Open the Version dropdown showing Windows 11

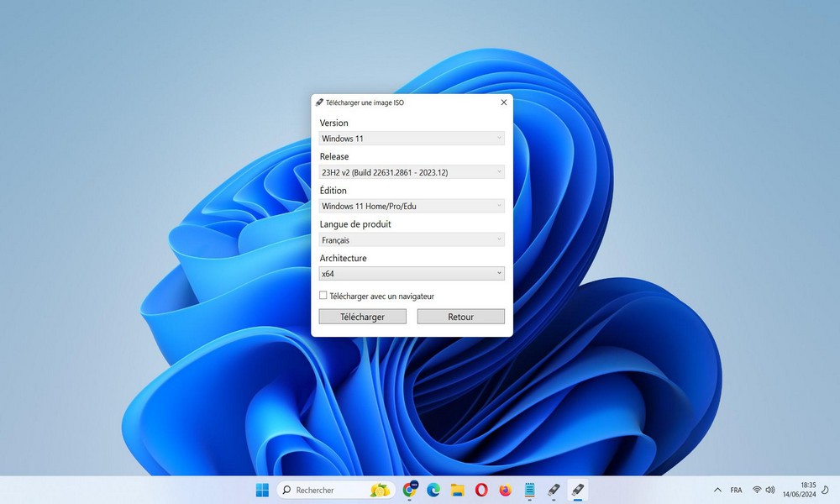point(411,138)
